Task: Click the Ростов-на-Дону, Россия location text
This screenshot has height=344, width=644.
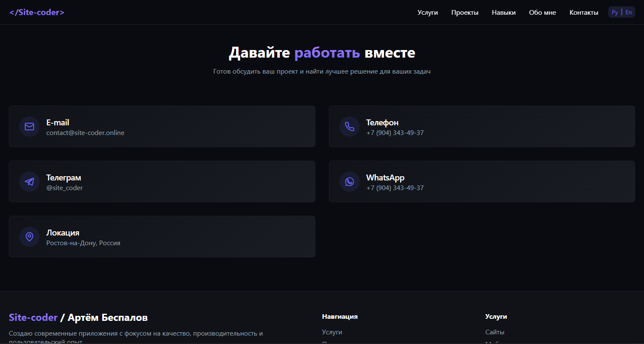Action: point(83,243)
